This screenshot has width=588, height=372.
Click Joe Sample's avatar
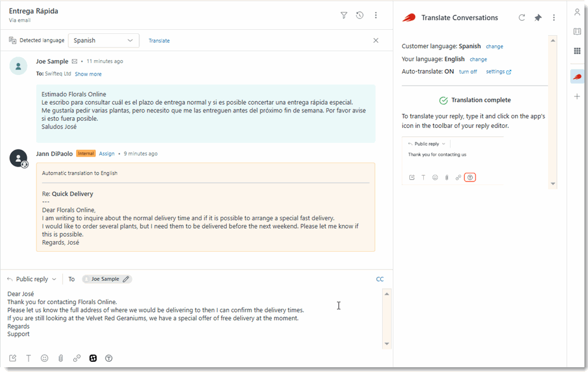(18, 66)
